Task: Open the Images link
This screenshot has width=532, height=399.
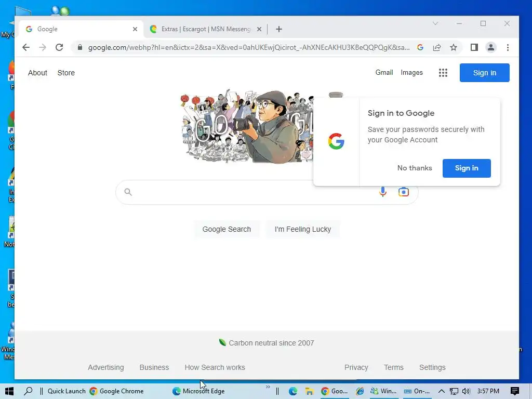Action: pos(411,73)
